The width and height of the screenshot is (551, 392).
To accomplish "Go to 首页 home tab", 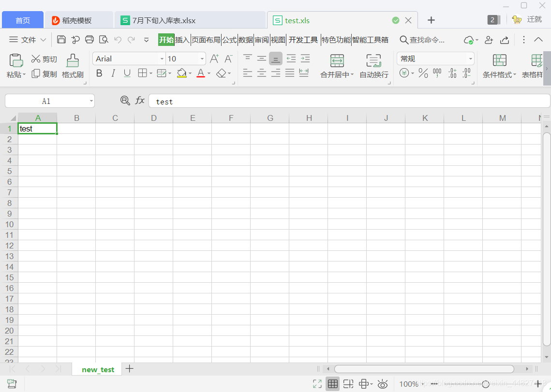I will coord(23,20).
